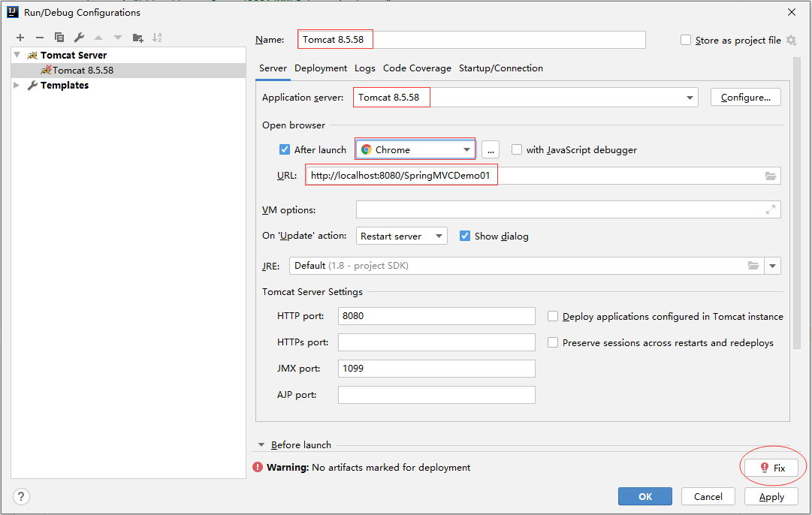
Task: Click the folder icon in URL field
Action: click(771, 176)
